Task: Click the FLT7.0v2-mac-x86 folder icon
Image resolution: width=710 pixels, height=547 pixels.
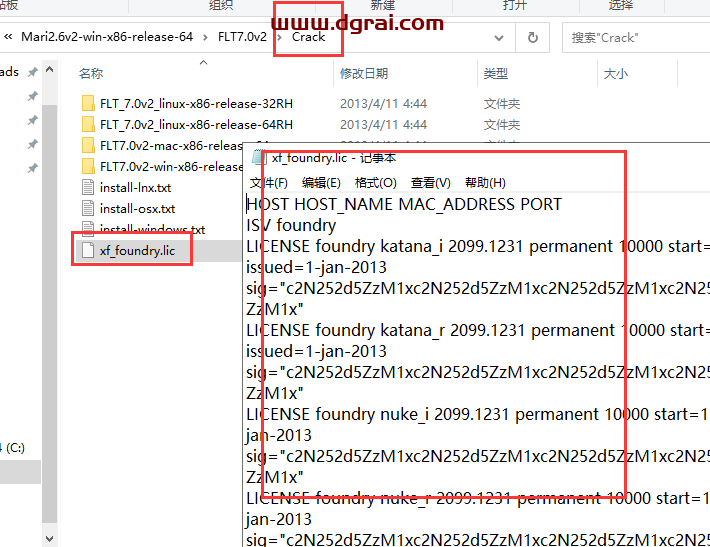Action: pos(88,146)
